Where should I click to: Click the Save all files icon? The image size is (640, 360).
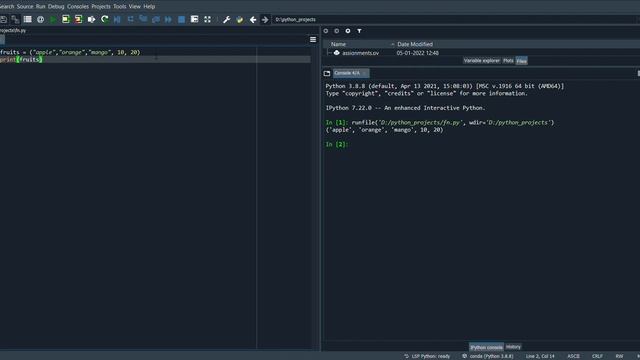tap(15, 19)
